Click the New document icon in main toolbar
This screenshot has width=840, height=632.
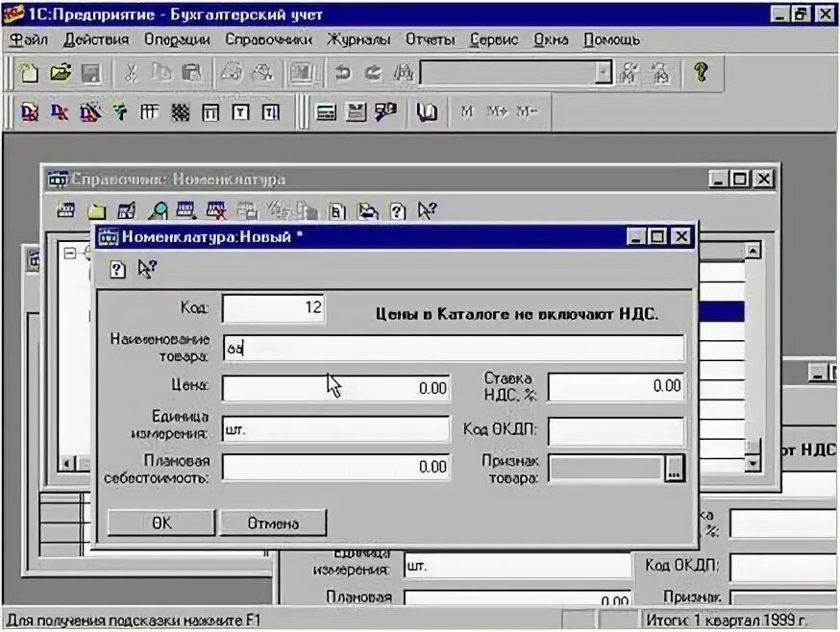(x=29, y=72)
